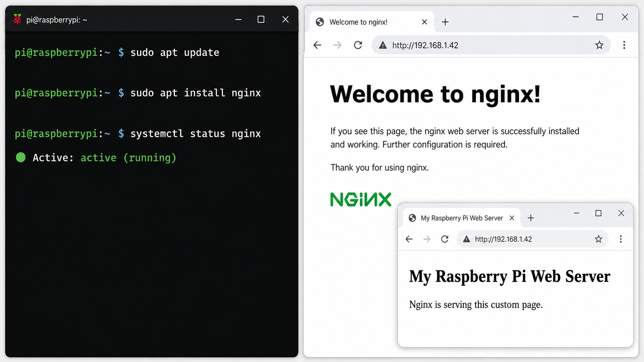Screen dimensions: 644x362
Task: Open the three-dot browser menu in nginx window
Action: tap(624, 45)
